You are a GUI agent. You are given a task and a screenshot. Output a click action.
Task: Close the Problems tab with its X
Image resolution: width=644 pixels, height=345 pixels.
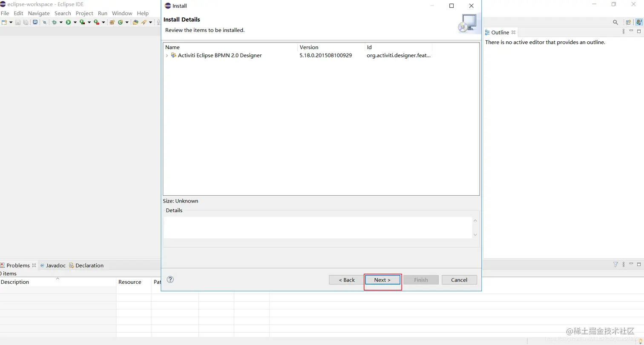(x=34, y=265)
